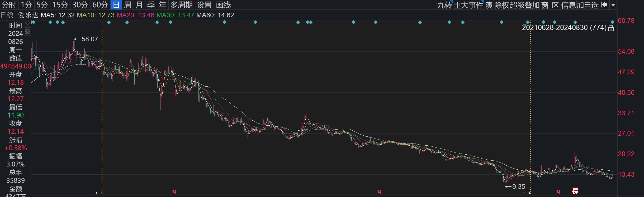644x197 pixels.
Task: Click the +0.58% change value
Action: (x=16, y=148)
